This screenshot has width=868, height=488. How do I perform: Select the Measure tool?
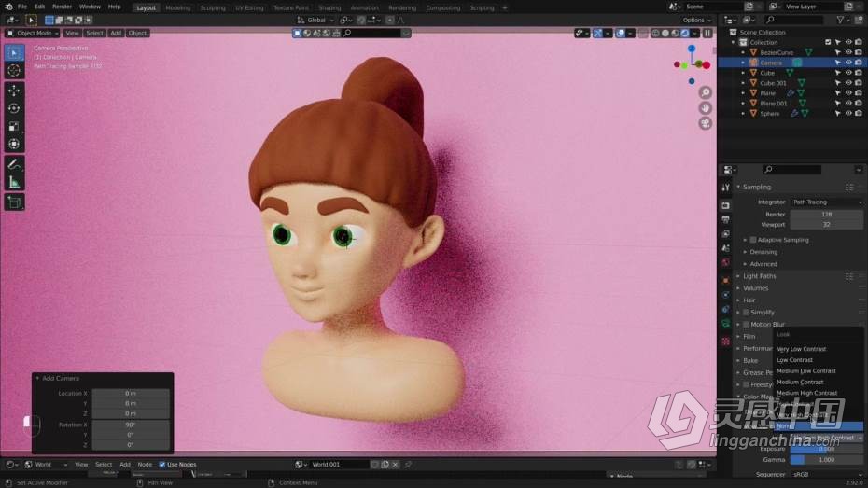pyautogui.click(x=14, y=182)
